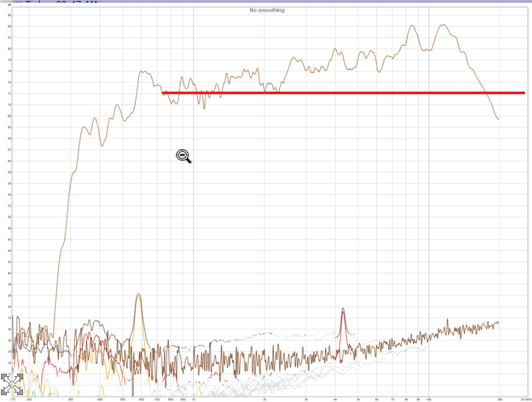This screenshot has width=532, height=402.
Task: Click the 1k frequency axis label
Action: click(x=194, y=399)
